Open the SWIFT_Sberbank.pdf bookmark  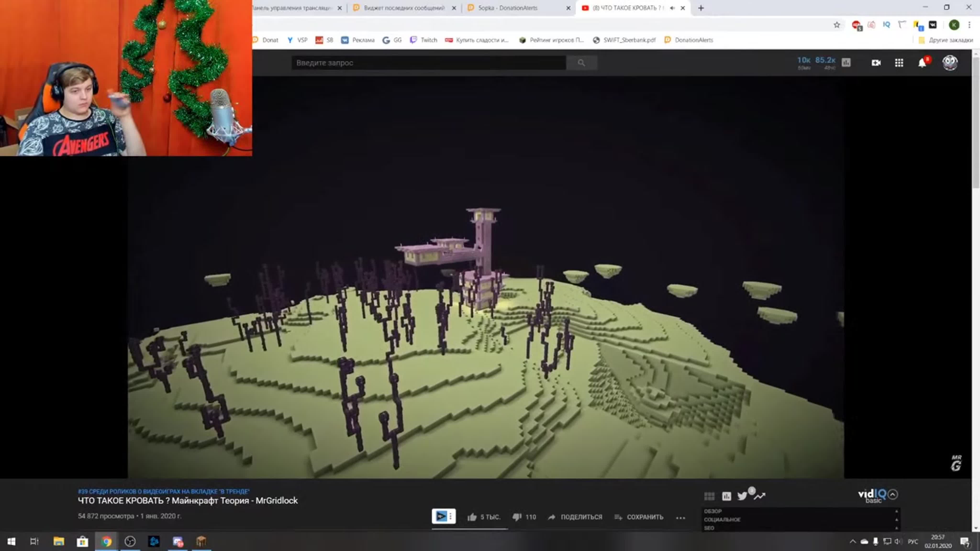click(624, 40)
